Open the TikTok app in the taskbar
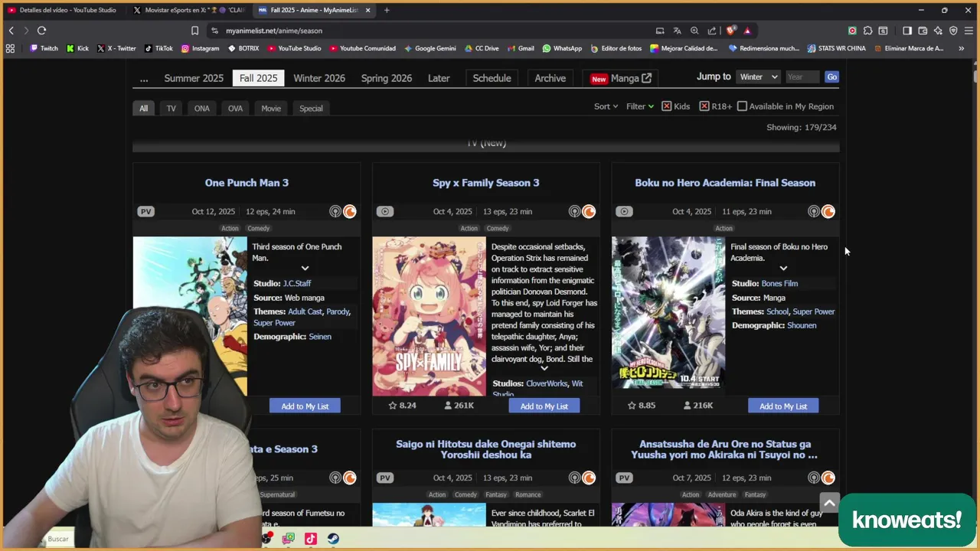Viewport: 980px width, 551px height. (x=310, y=539)
